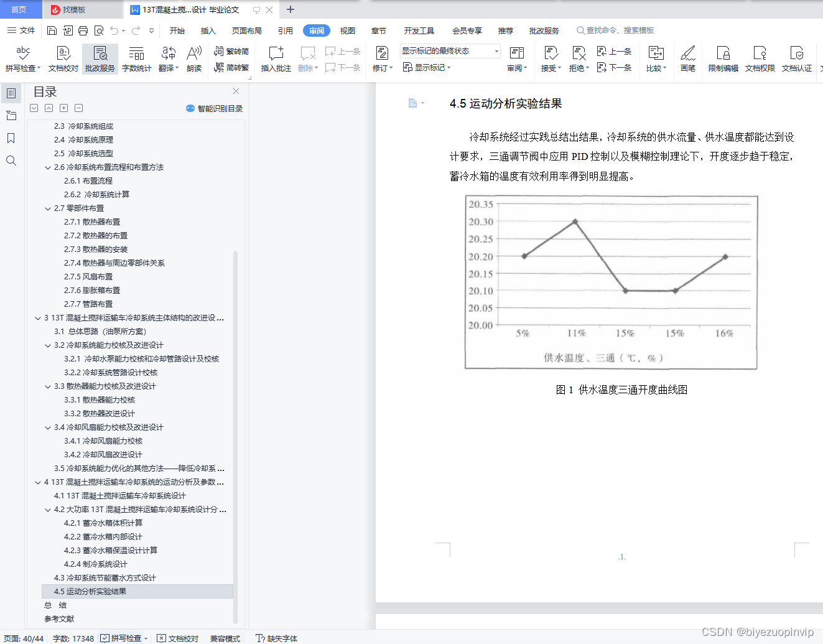Click 插入批注 insert comment
This screenshot has height=644, width=823.
(x=276, y=59)
